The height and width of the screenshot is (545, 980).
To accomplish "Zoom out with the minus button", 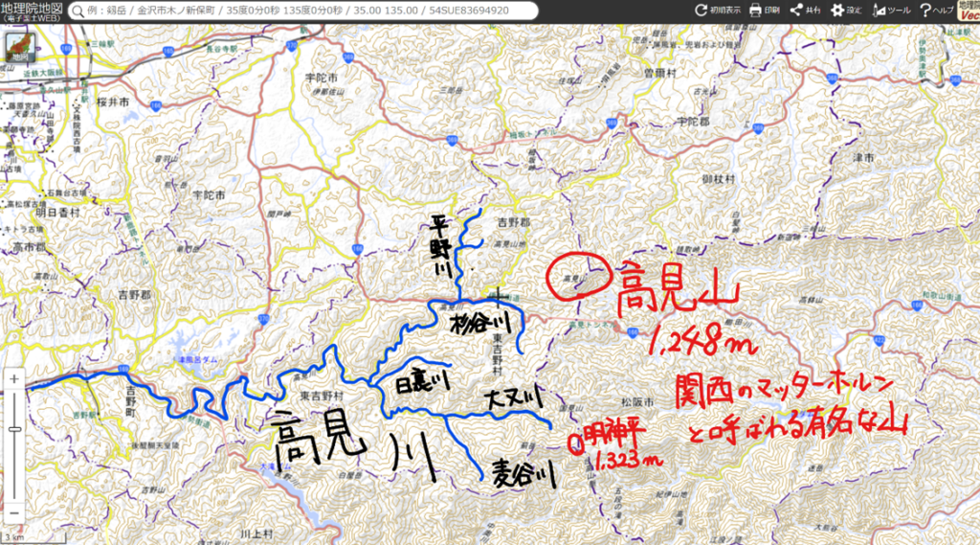I will coord(14,513).
